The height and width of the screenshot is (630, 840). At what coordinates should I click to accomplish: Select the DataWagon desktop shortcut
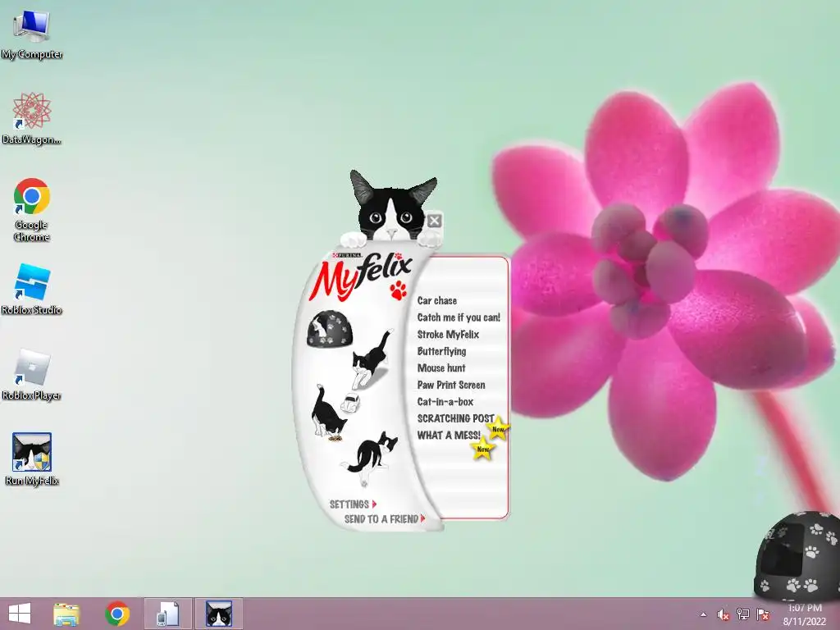(32, 119)
